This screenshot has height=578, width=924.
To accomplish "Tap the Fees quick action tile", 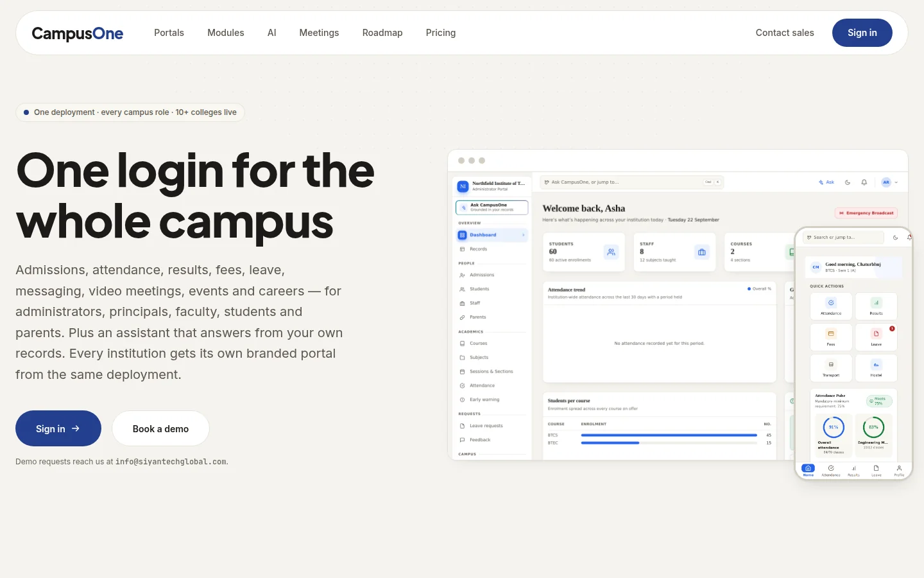I will (831, 337).
